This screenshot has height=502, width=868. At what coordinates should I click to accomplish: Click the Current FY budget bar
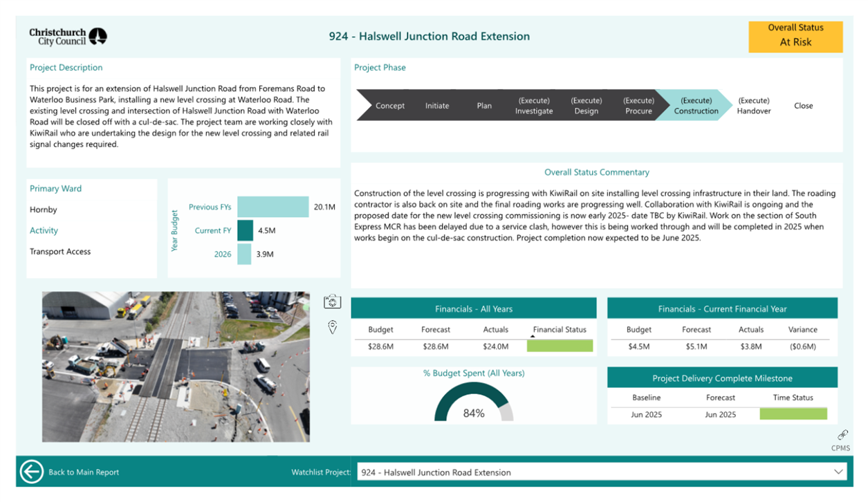(x=245, y=230)
